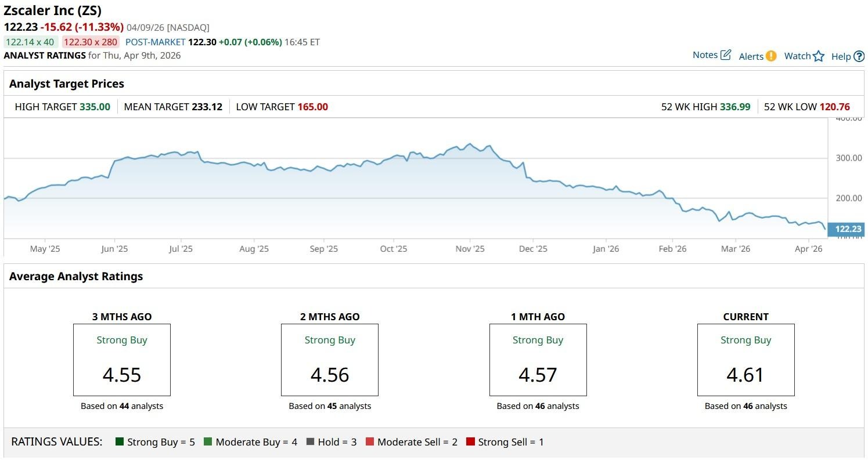This screenshot has width=868, height=460.
Task: Open the Notes link
Action: click(705, 55)
